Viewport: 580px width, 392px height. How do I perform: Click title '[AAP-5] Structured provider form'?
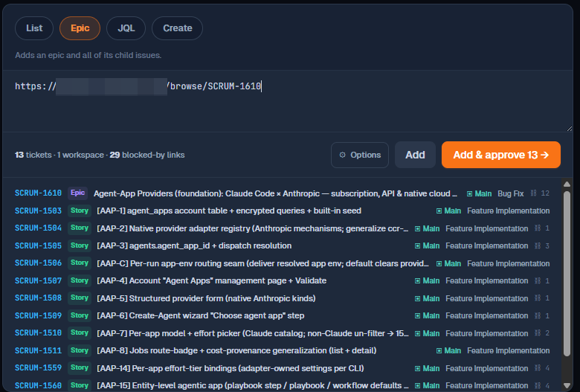tap(206, 298)
